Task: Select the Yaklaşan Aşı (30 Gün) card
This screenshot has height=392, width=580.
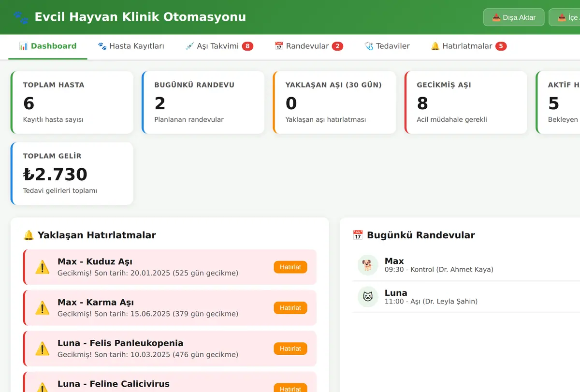Action: 334,102
